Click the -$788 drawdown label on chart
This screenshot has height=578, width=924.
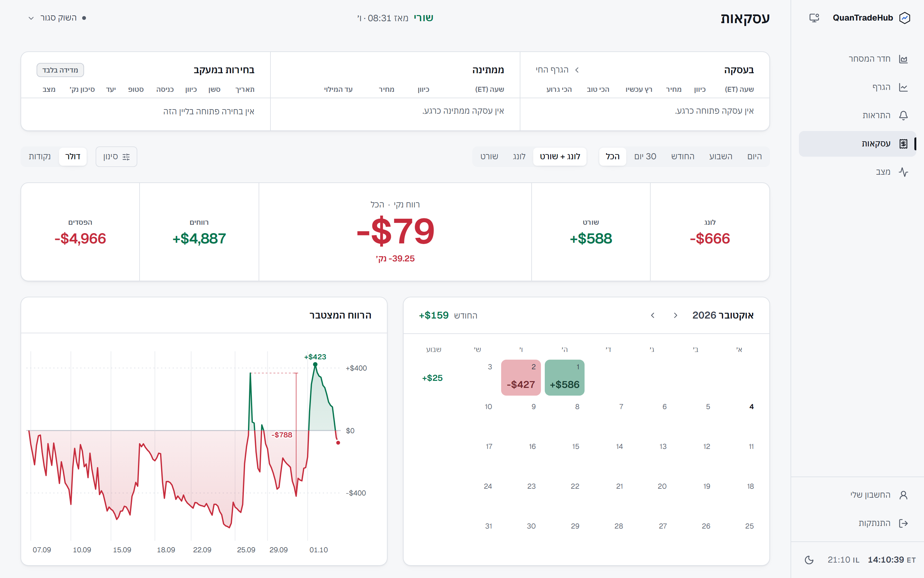(282, 435)
